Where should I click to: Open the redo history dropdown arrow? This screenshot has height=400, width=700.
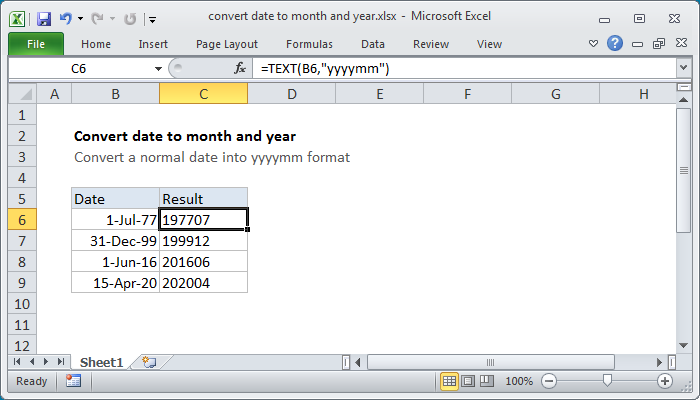(112, 19)
